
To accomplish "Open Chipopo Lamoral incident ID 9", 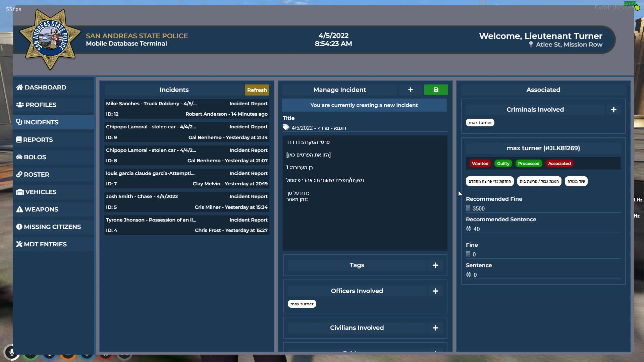I will pyautogui.click(x=187, y=132).
